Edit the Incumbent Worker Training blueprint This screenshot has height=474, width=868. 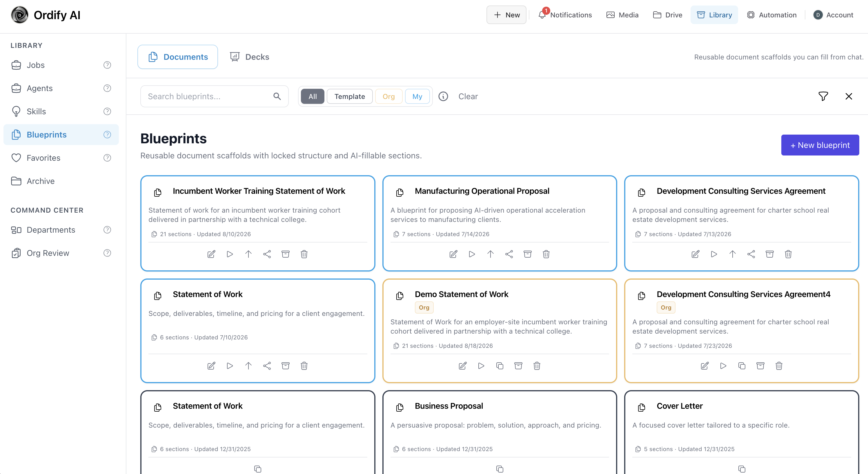pyautogui.click(x=211, y=254)
